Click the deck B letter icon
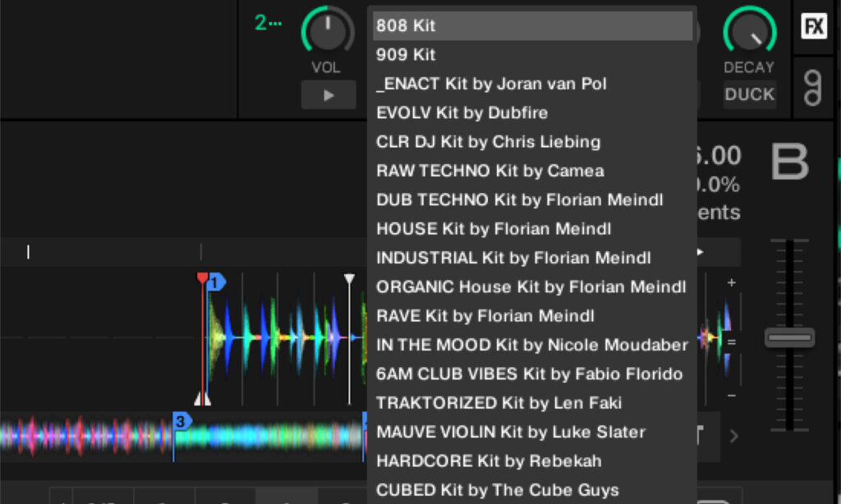The image size is (841, 504). [789, 162]
